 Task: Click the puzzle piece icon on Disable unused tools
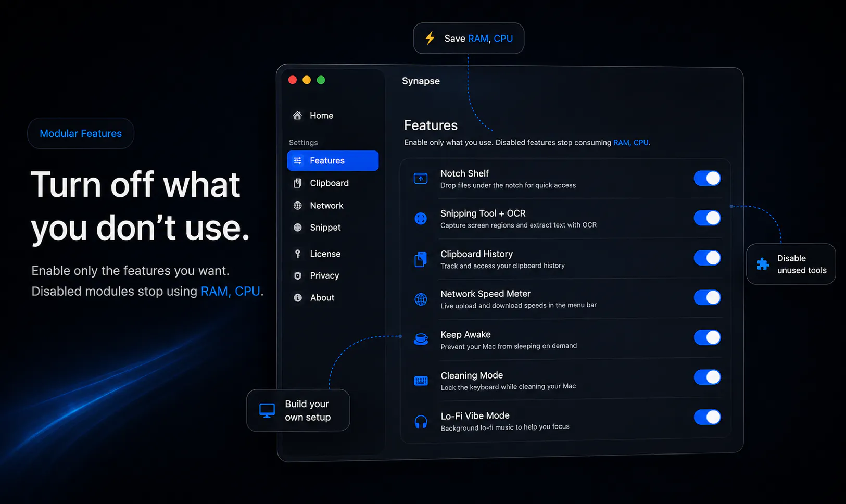pyautogui.click(x=763, y=264)
